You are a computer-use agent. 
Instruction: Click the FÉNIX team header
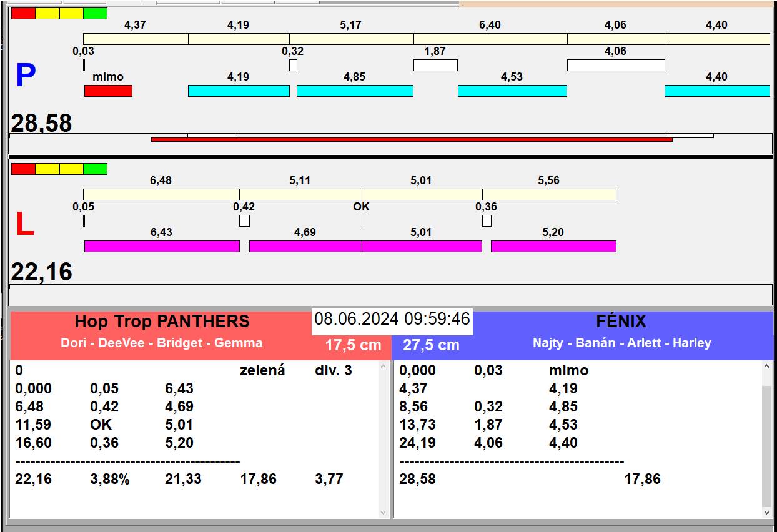(621, 322)
